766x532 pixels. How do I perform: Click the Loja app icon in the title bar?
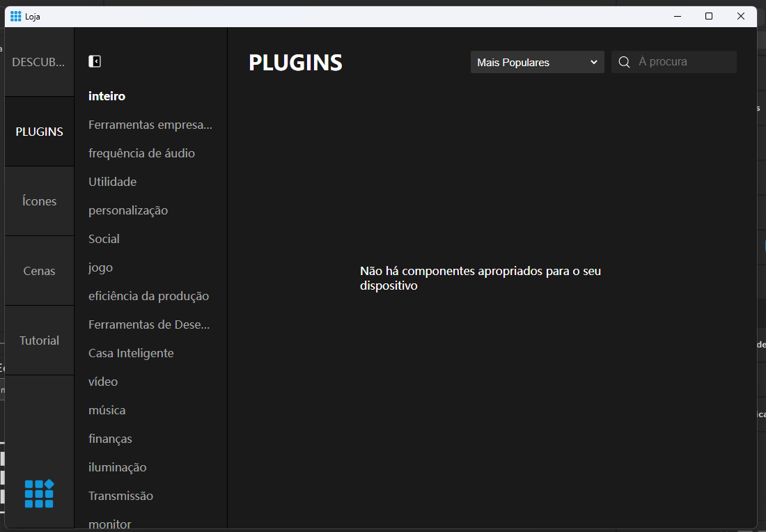14,15
